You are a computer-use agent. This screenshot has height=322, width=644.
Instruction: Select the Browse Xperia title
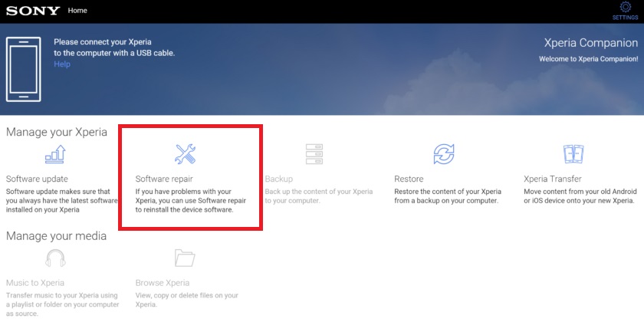(163, 283)
